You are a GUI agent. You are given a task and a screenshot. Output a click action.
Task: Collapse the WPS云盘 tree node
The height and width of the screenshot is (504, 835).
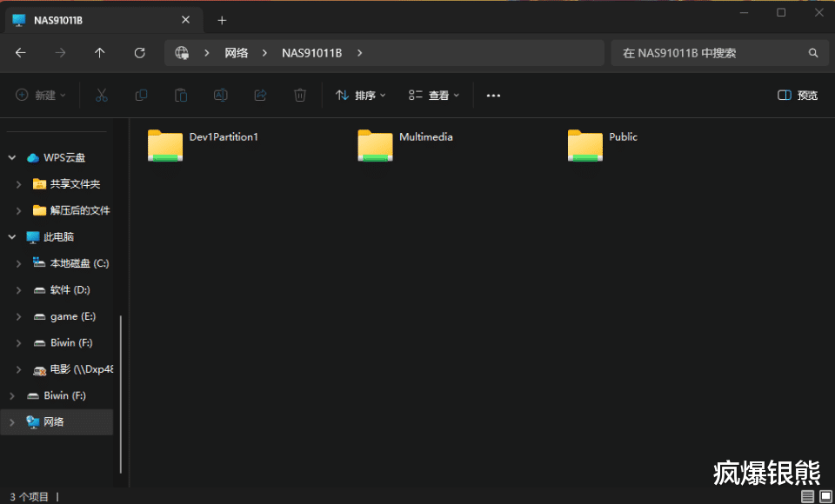(x=11, y=157)
